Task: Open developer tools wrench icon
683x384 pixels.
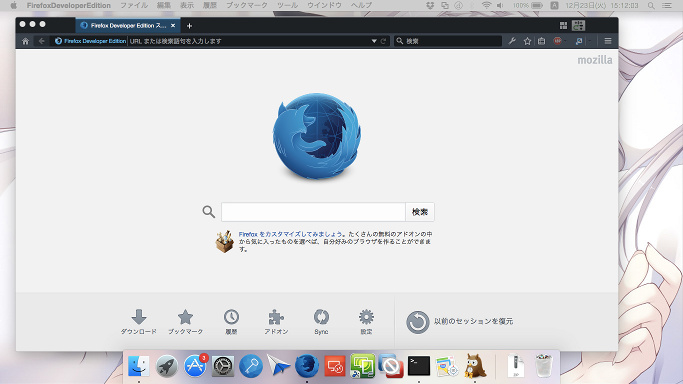Action: pos(512,41)
